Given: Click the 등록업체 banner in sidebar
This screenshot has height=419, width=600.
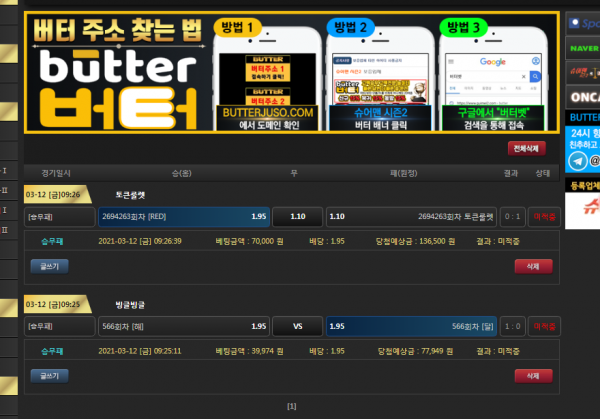Looking at the screenshot, I should (x=582, y=185).
